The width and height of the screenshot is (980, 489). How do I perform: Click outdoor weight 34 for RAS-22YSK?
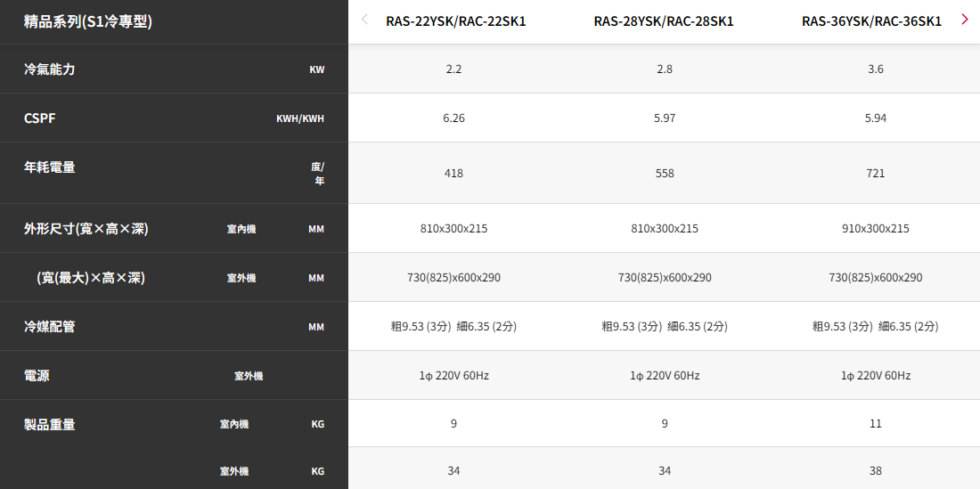(453, 470)
